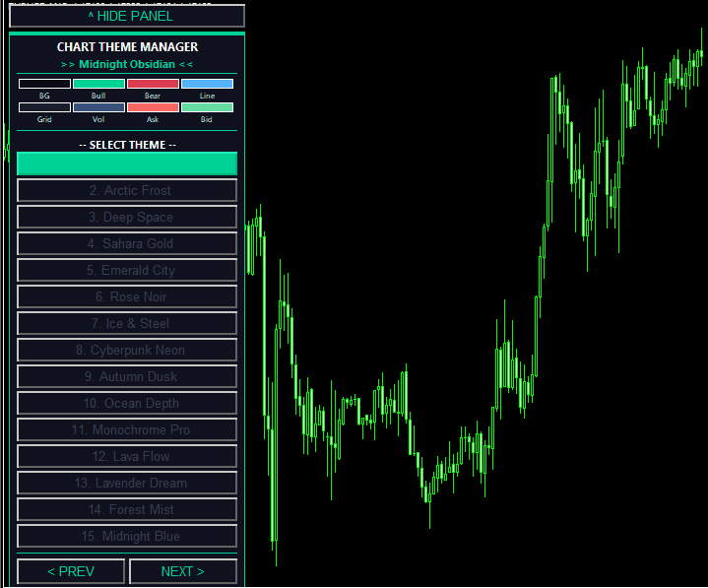Click the Bear color swatch
The image size is (708, 588).
(153, 84)
